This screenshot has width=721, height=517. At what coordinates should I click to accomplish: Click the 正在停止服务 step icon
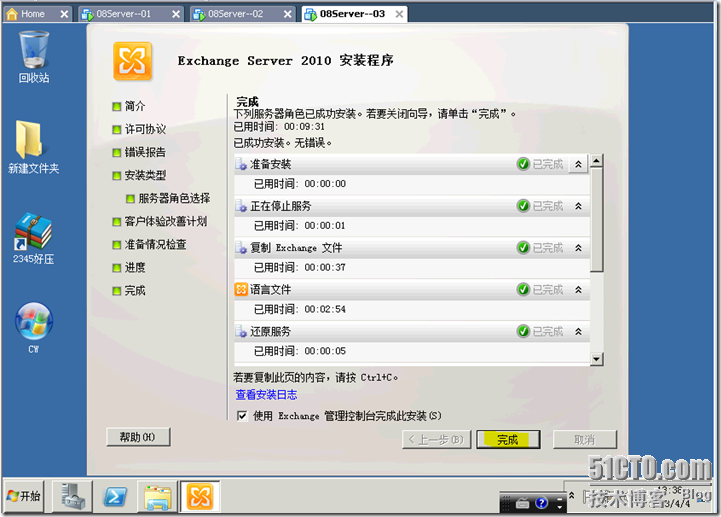[241, 206]
